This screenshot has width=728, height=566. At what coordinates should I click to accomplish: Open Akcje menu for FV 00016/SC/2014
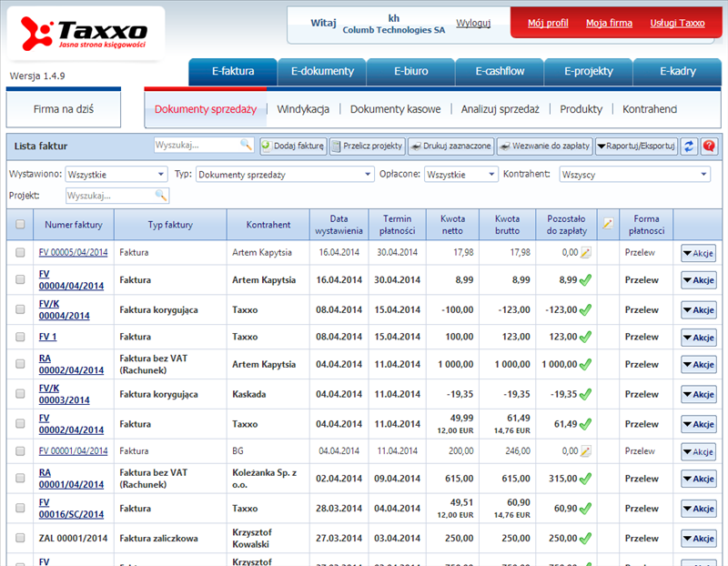coord(698,509)
